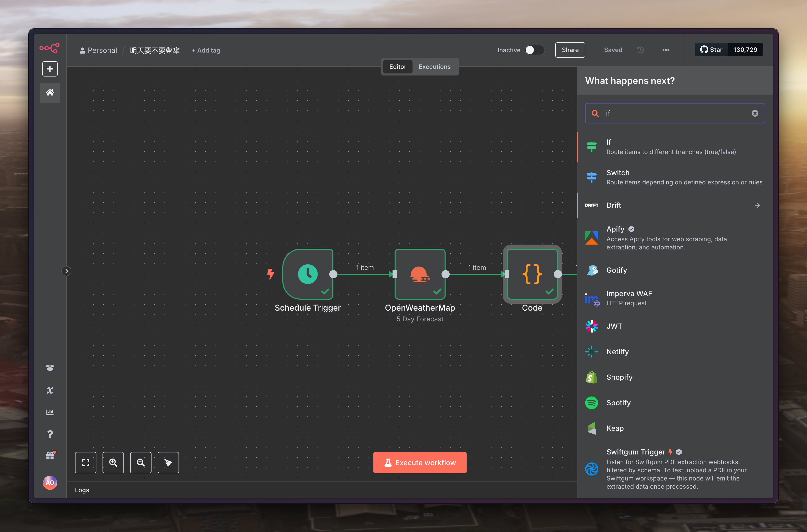Open the insights chart icon

(x=50, y=412)
